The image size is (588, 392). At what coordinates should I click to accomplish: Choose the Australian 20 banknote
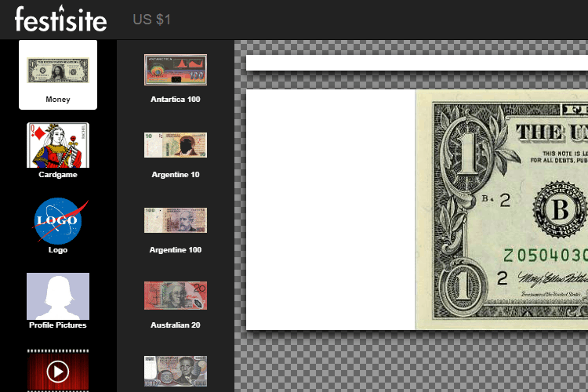point(176,296)
